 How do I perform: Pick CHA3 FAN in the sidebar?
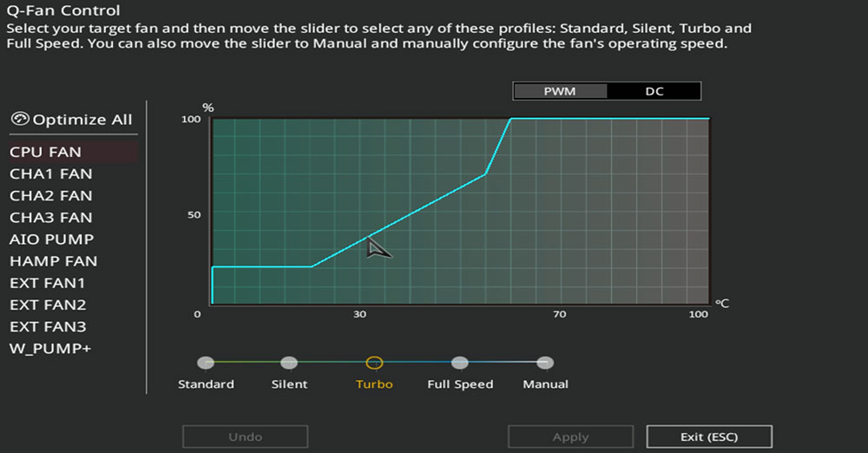51,218
